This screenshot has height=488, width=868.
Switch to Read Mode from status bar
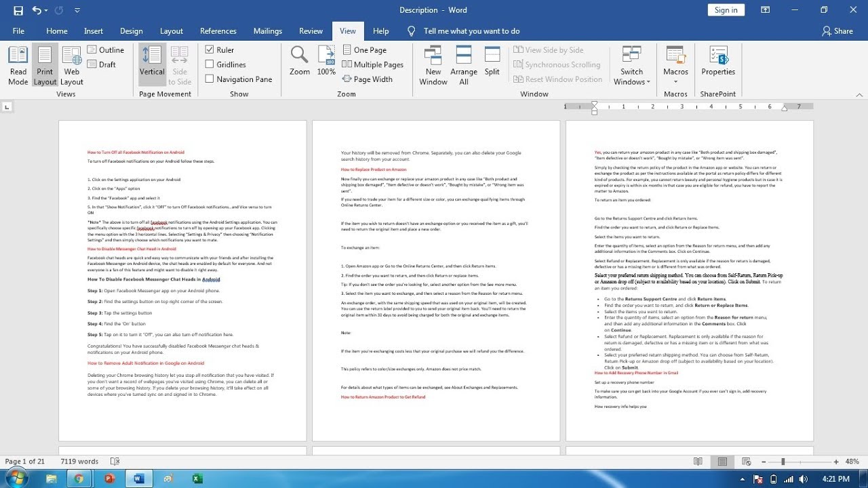point(698,462)
